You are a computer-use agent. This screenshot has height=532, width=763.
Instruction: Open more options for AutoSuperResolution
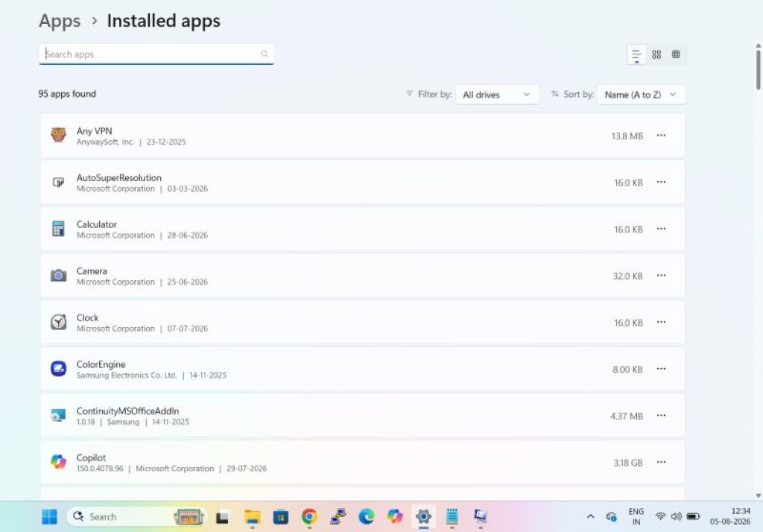661,182
